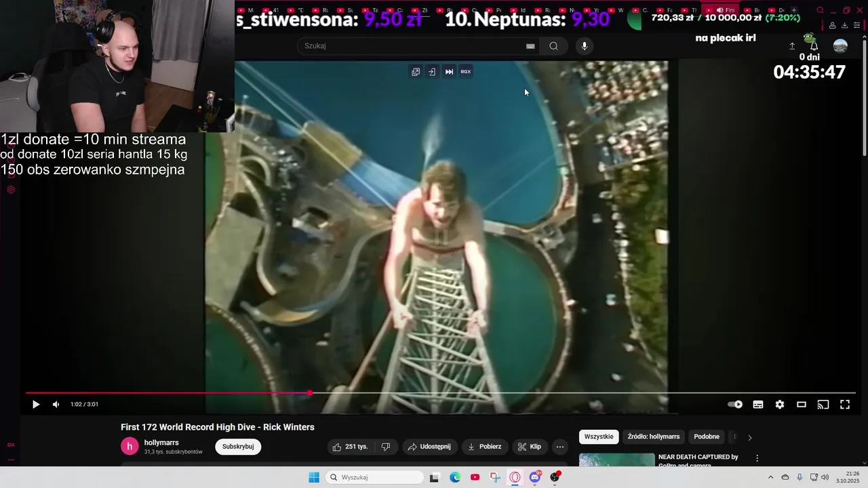Start voice search with the microphone icon
The height and width of the screenshot is (488, 868).
coord(585,46)
